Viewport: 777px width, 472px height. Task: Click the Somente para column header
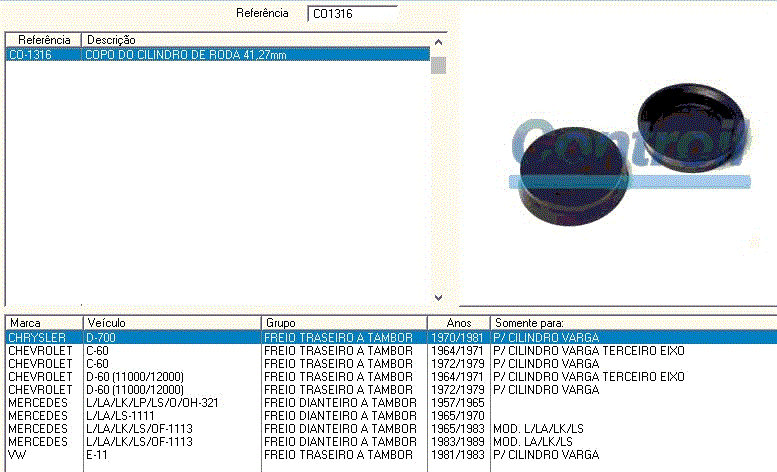630,323
